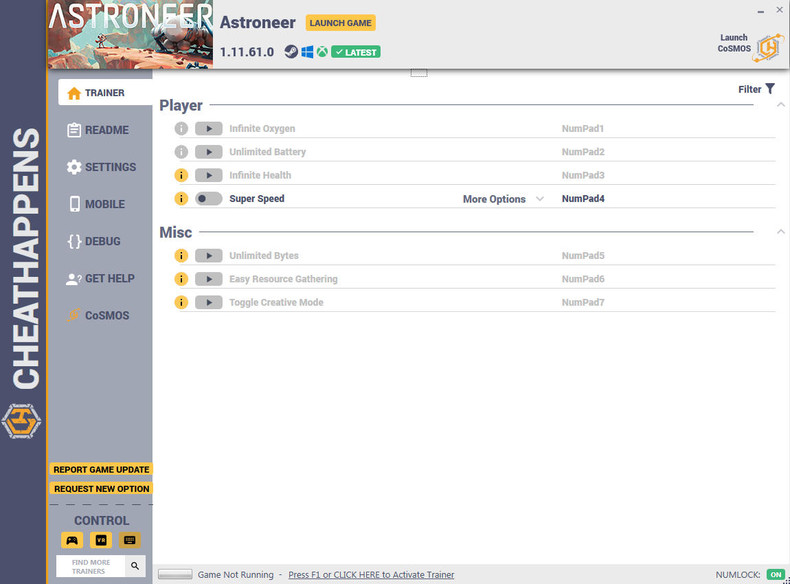Image resolution: width=790 pixels, height=584 pixels.
Task: Click the Cheat Happens logo in left sidebar
Action: coord(21,421)
